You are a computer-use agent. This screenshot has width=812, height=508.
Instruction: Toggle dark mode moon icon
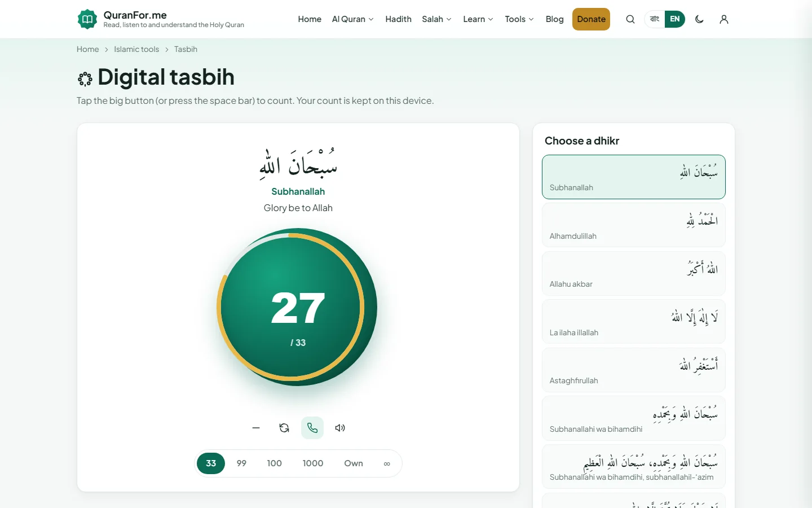700,19
